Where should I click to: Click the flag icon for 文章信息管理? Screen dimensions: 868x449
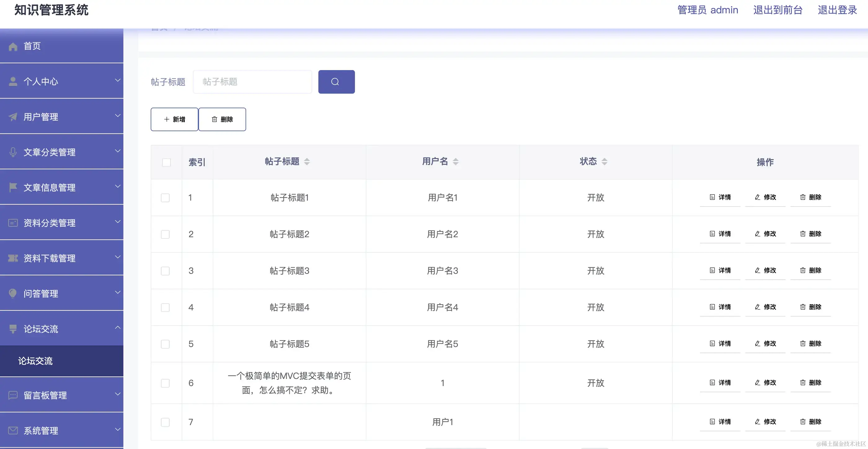(x=13, y=187)
